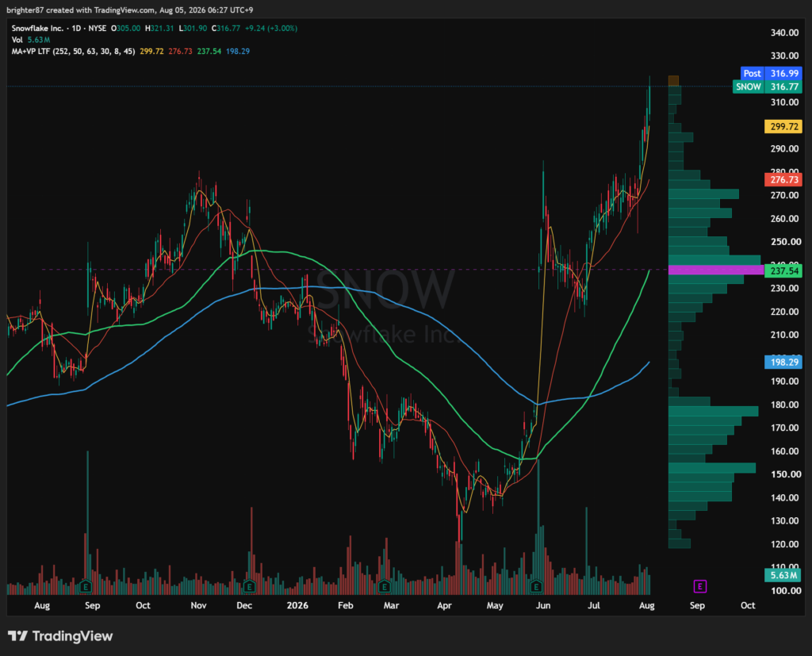Viewport: 812px width, 656px height.
Task: Click the 290.00 price axis label
Action: click(784, 148)
